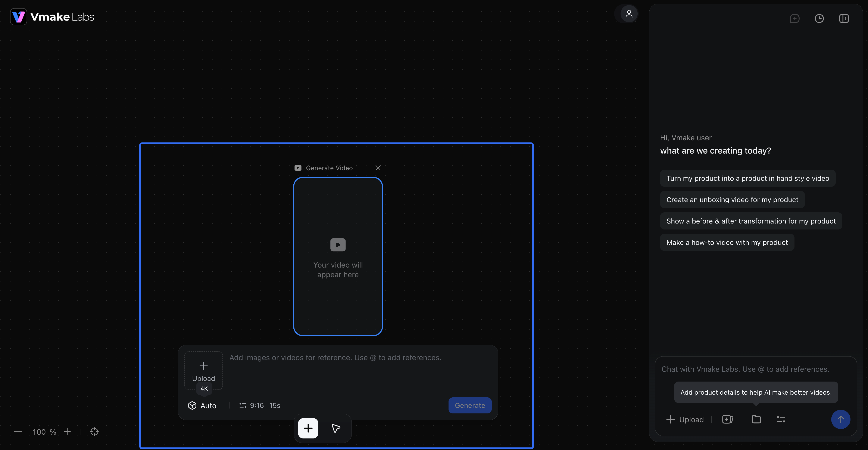This screenshot has height=450, width=868.
Task: Click the 'Generate Video' card title
Action: 329,168
